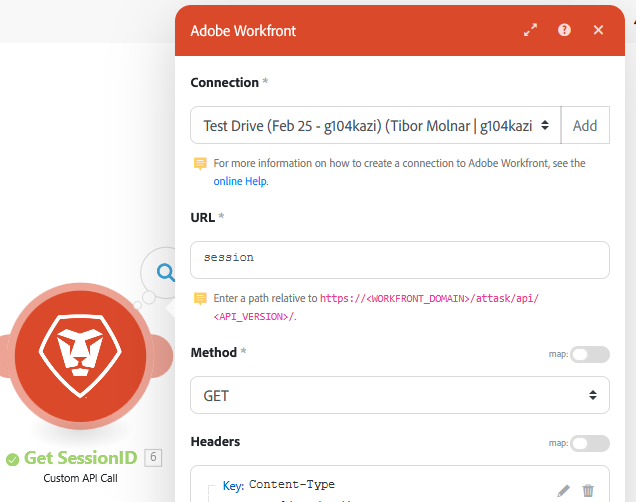Click the info note icon under Connection
636x502 pixels.
(200, 163)
